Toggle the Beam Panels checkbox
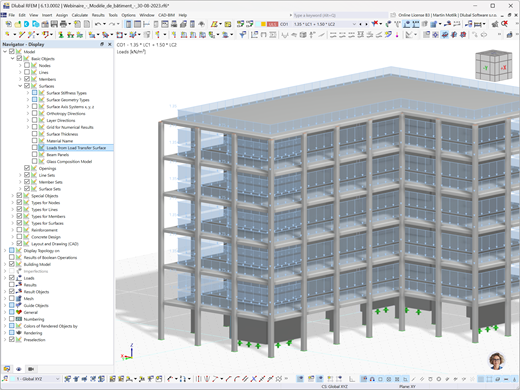This screenshot has height=390, width=520. point(35,154)
